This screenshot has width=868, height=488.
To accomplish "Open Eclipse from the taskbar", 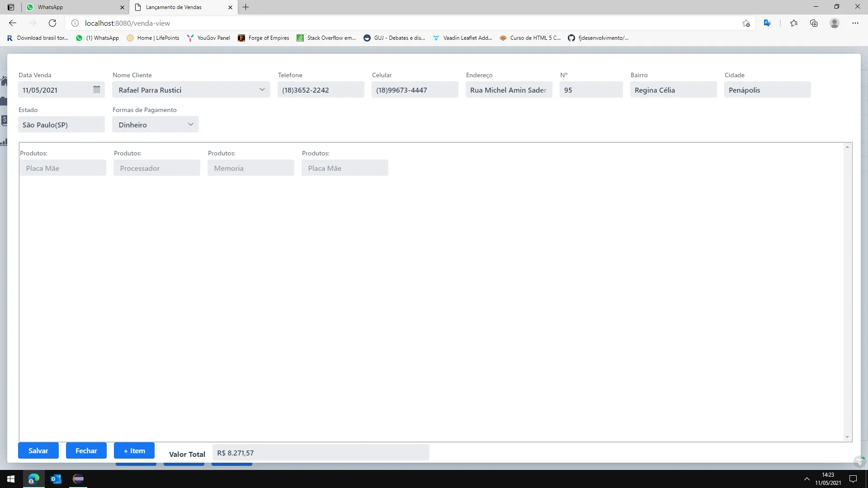I will point(78,479).
